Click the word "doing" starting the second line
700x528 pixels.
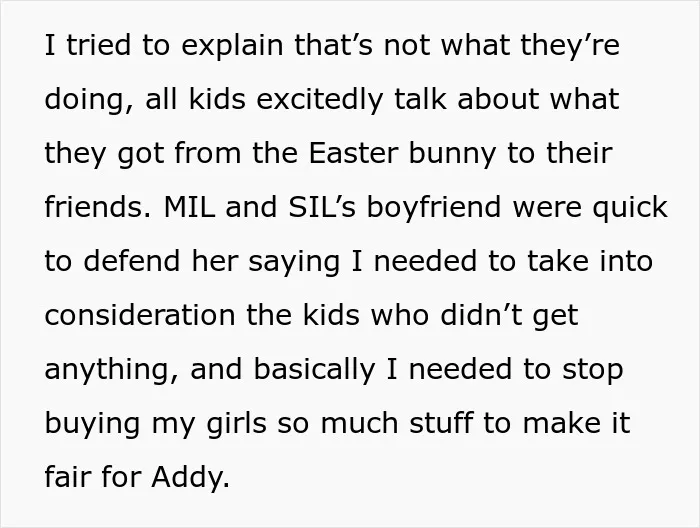point(84,101)
